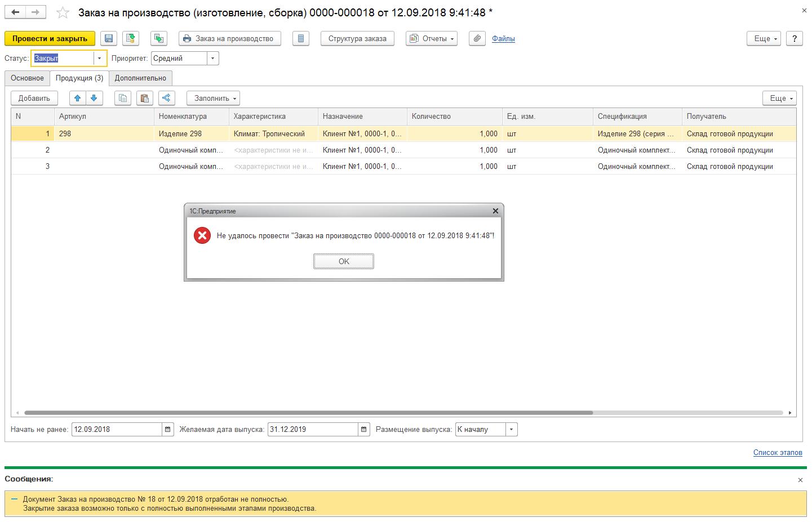Open calendar for Начать не ранее date
812x522 pixels.
pyautogui.click(x=168, y=429)
